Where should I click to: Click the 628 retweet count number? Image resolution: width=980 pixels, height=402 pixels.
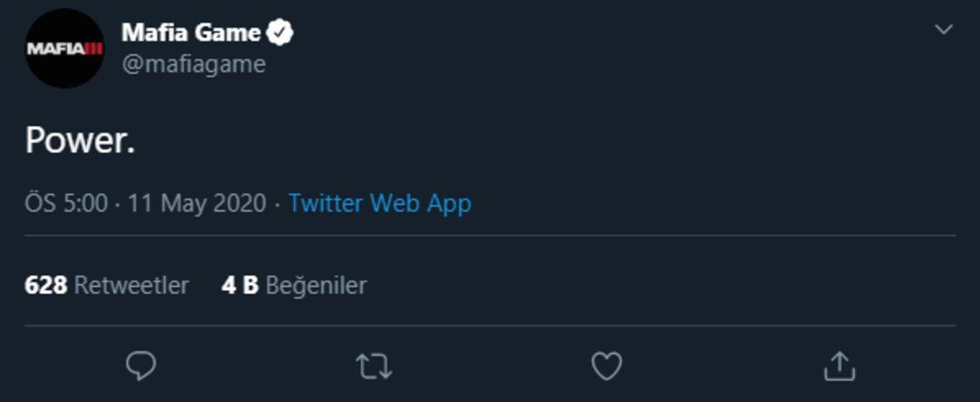coord(46,285)
